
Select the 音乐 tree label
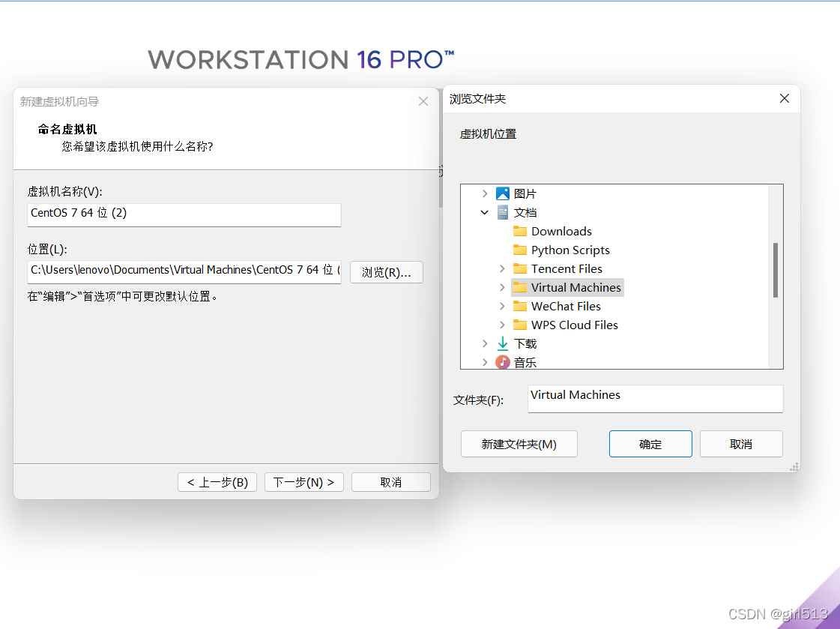pos(525,362)
